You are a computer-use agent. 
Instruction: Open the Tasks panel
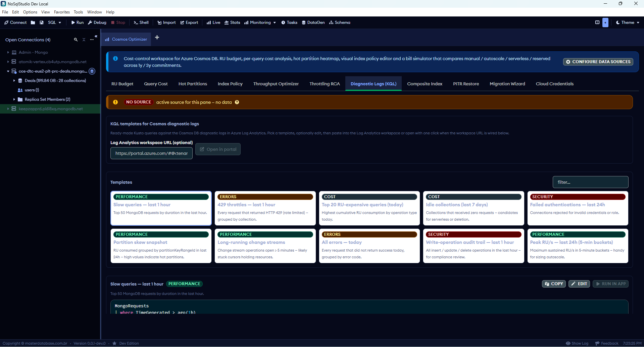[289, 23]
